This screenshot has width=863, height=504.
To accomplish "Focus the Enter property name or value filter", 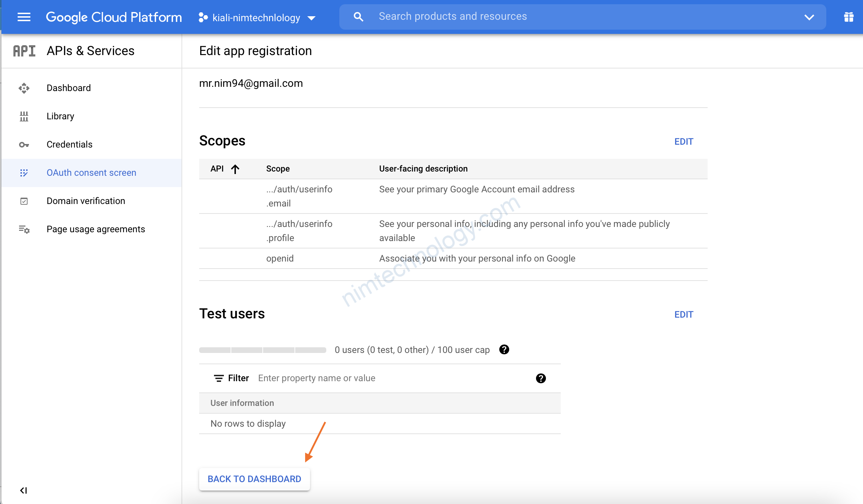I will click(x=392, y=378).
